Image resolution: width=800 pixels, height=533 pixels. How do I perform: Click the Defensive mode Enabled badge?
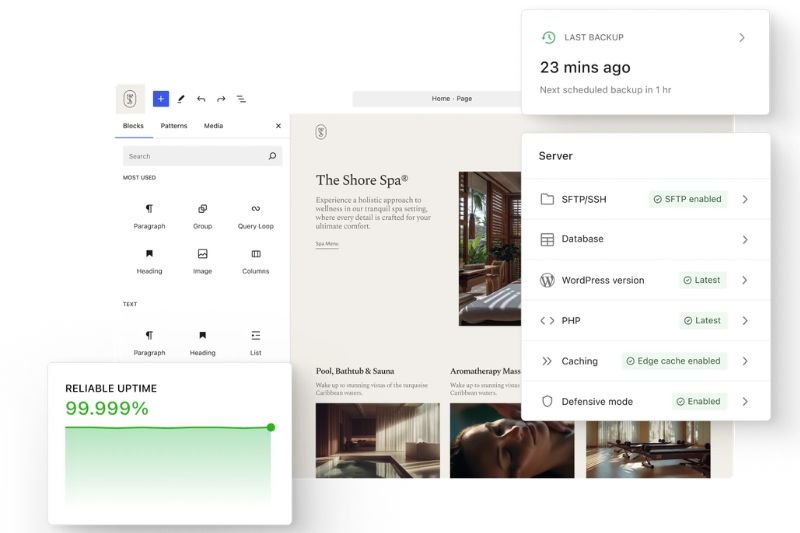coord(697,401)
